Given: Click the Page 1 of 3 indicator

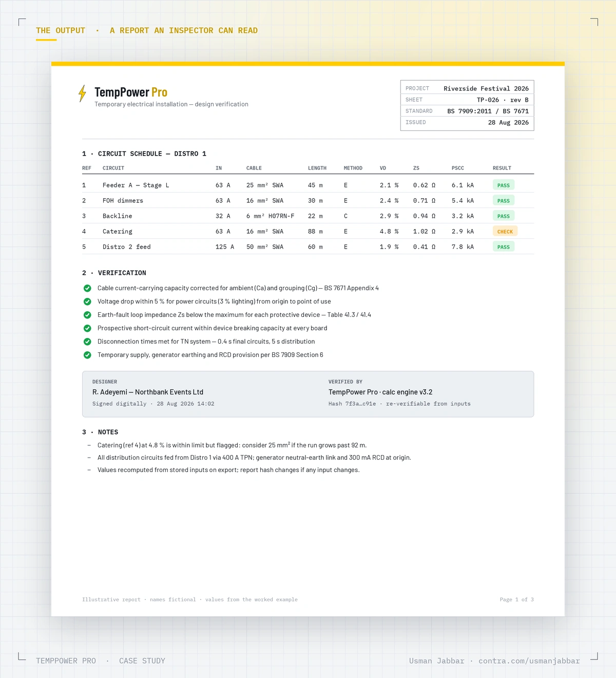Looking at the screenshot, I should [517, 599].
